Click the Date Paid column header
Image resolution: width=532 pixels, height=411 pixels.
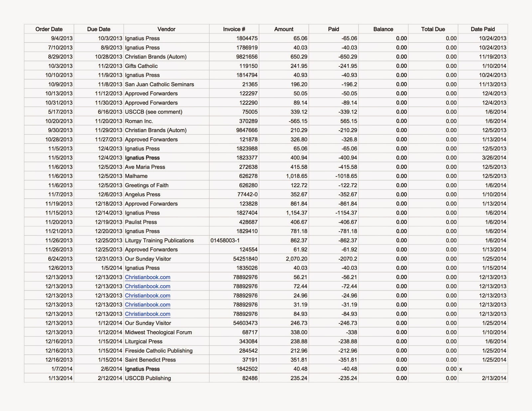pyautogui.click(x=483, y=29)
